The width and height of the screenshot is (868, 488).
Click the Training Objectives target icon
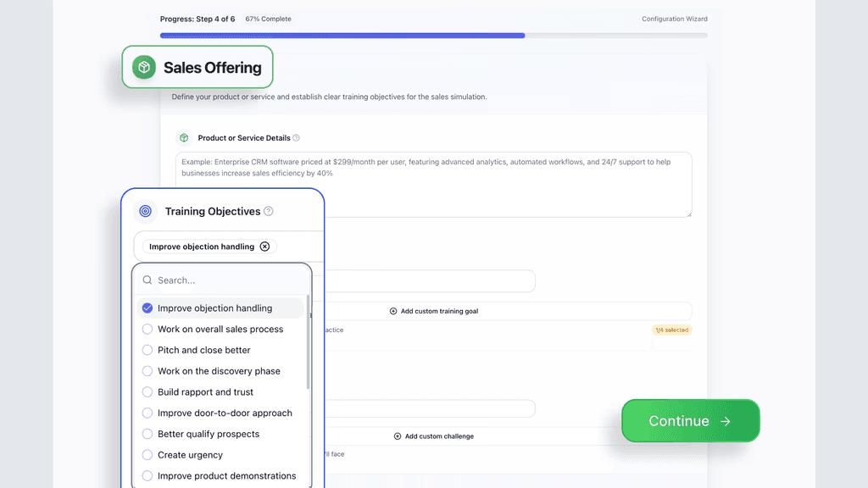(146, 211)
